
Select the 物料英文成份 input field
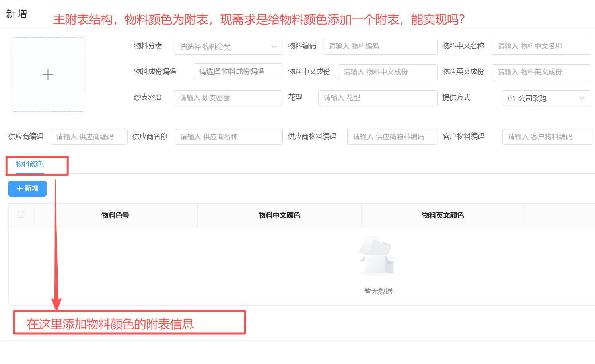(x=541, y=72)
